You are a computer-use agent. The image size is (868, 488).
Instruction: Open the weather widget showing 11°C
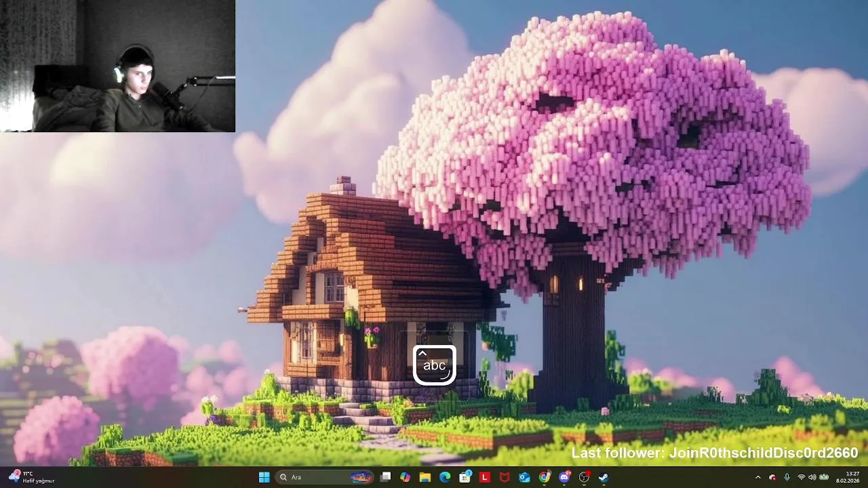point(32,477)
